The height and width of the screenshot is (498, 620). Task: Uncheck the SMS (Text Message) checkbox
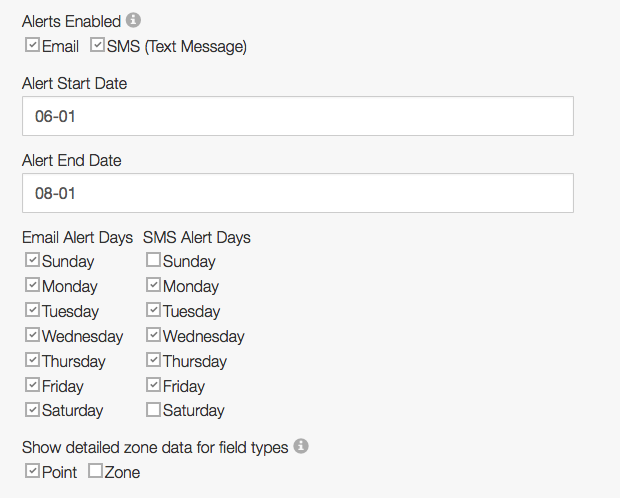[97, 45]
